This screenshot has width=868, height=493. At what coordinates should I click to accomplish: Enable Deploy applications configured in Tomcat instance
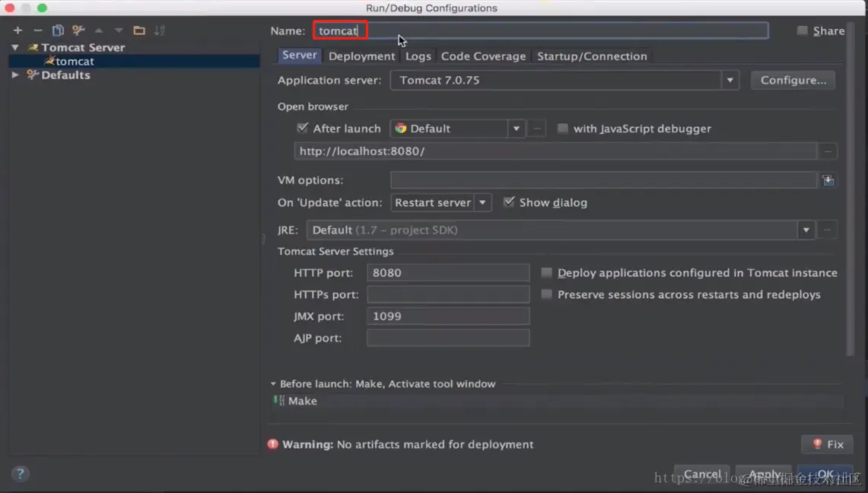(546, 272)
